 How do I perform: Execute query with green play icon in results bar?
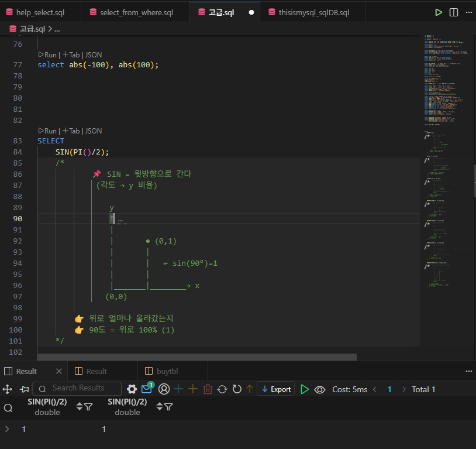(x=304, y=389)
